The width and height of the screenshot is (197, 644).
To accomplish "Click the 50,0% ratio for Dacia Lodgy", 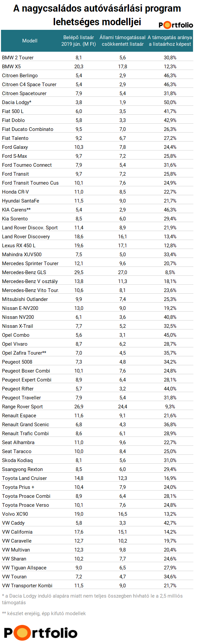I will (x=170, y=102).
